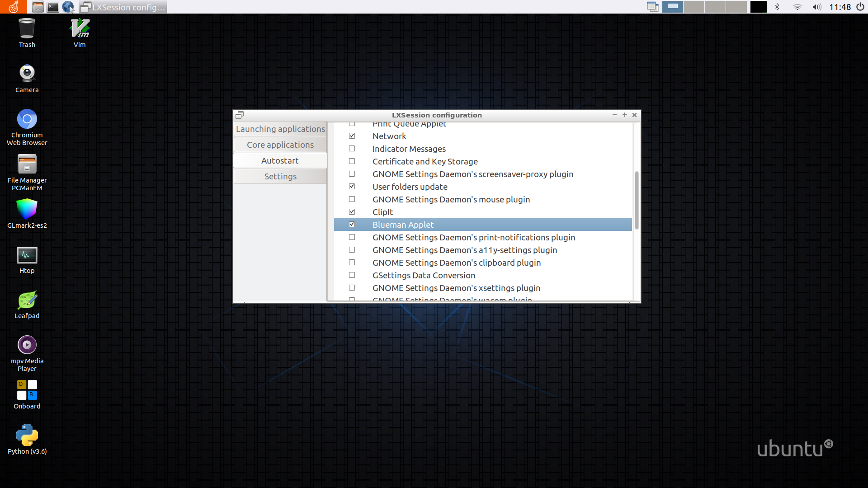868x488 pixels.
Task: Select the GLmark2-es2 desktop icon
Action: 27,214
